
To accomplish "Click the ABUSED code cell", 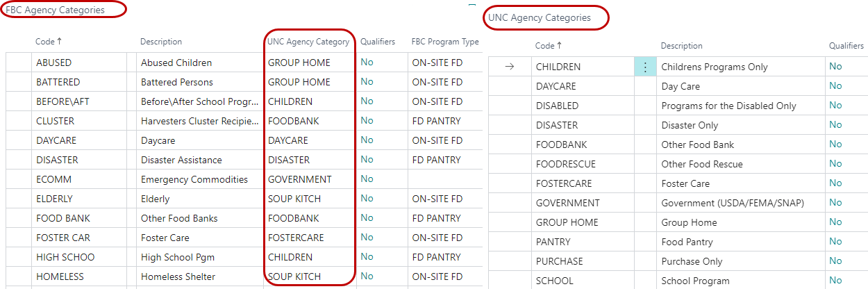I will pyautogui.click(x=55, y=63).
